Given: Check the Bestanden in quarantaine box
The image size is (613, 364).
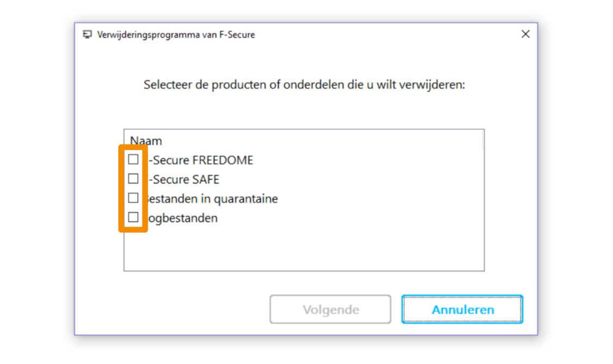Looking at the screenshot, I should point(133,198).
